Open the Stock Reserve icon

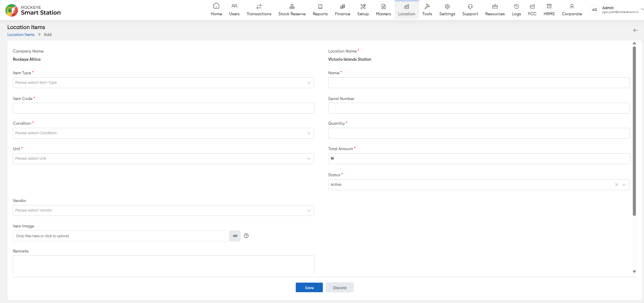click(x=292, y=6)
